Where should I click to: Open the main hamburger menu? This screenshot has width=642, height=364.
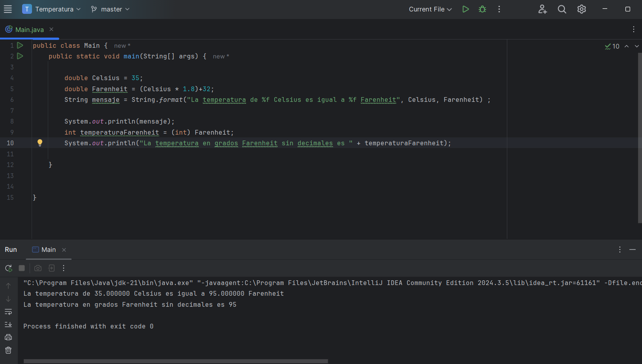pyautogui.click(x=8, y=9)
